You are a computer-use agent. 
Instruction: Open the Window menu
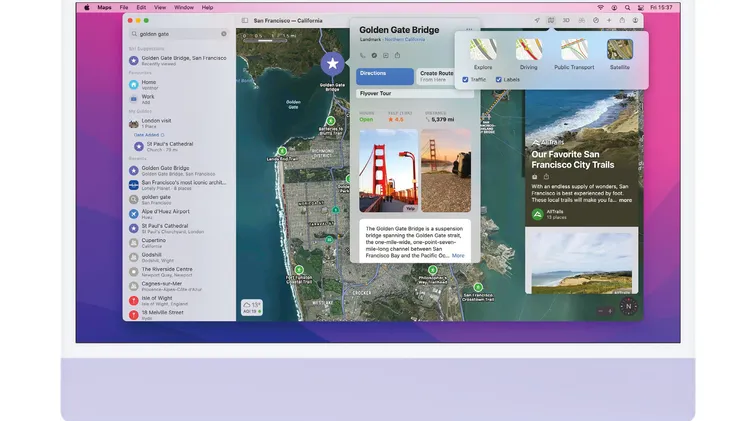184,8
